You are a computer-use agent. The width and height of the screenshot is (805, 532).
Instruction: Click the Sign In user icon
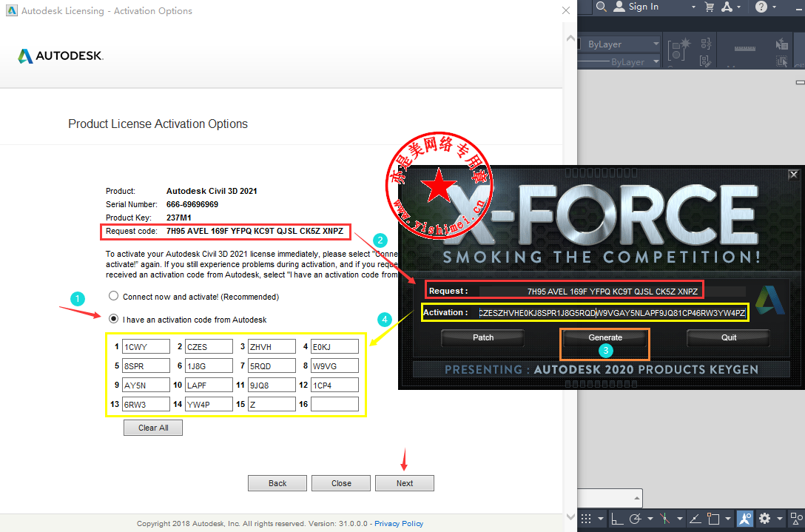coord(620,7)
